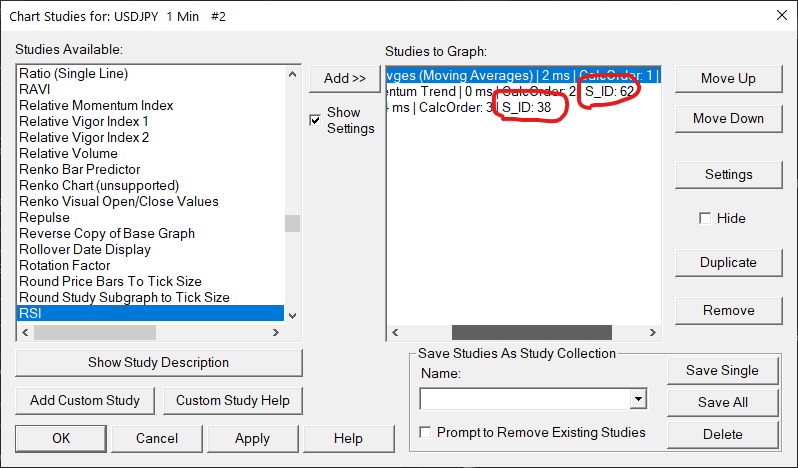Viewport: 798px width, 468px height.
Task: Click in the collection Name field
Action: click(525, 400)
